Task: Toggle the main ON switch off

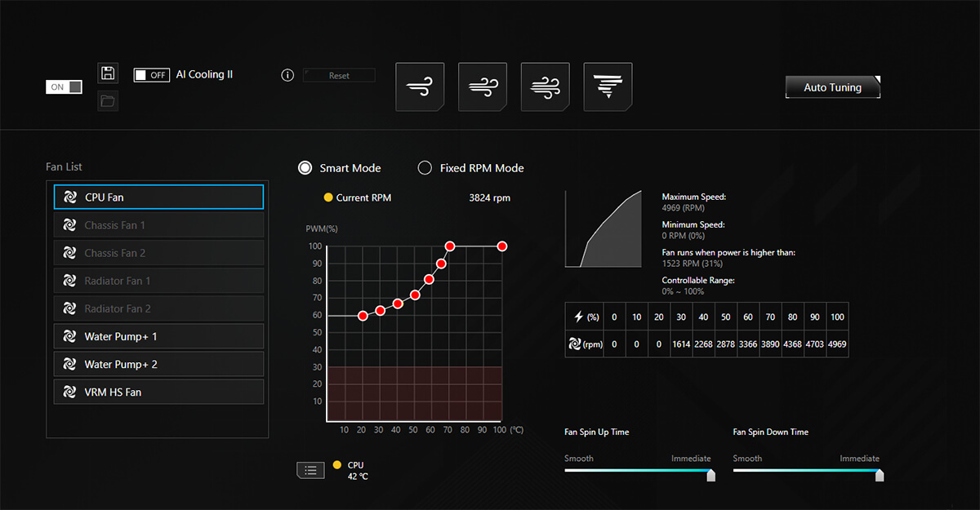Action: [64, 87]
